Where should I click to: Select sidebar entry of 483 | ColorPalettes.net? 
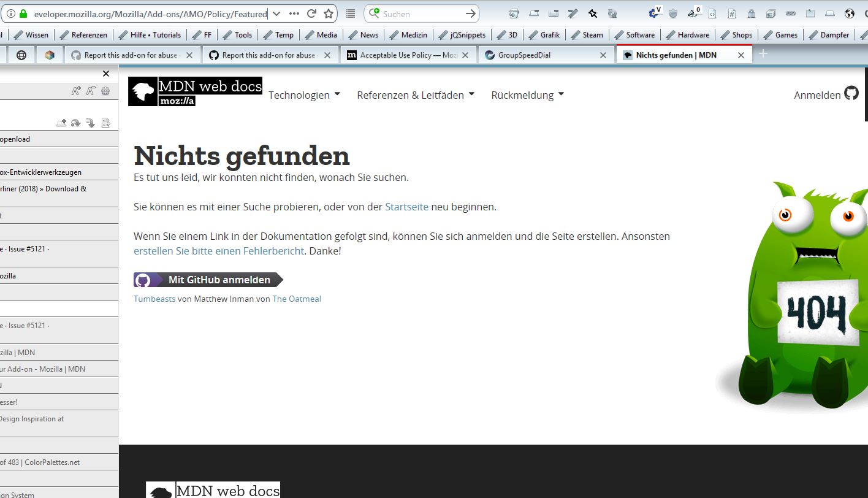pyautogui.click(x=59, y=462)
